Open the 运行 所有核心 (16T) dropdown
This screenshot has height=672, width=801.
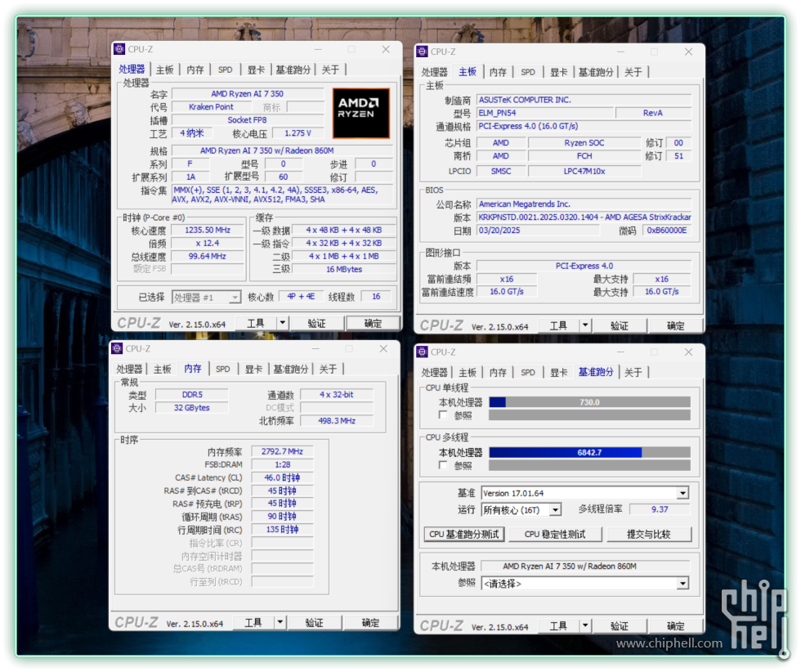555,509
